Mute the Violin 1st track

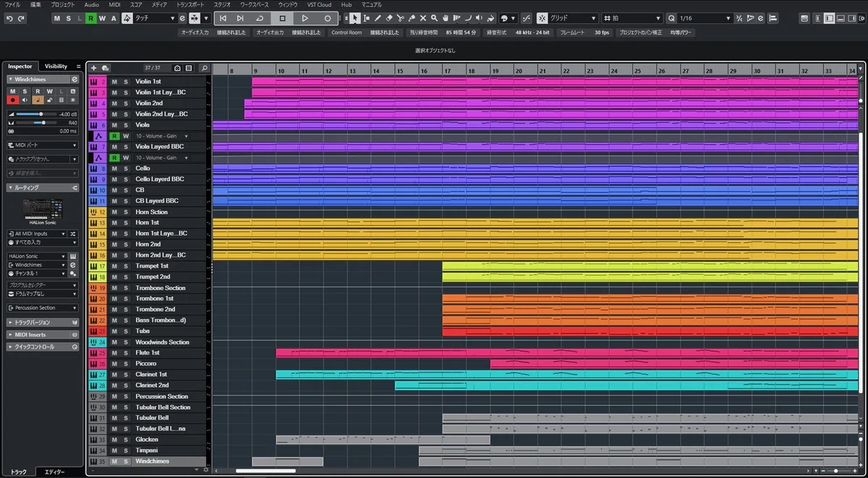114,82
